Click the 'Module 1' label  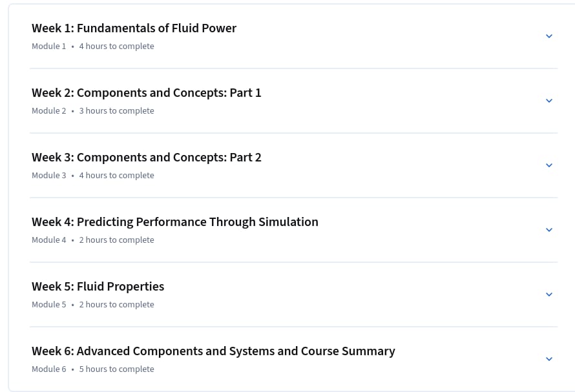click(x=48, y=46)
